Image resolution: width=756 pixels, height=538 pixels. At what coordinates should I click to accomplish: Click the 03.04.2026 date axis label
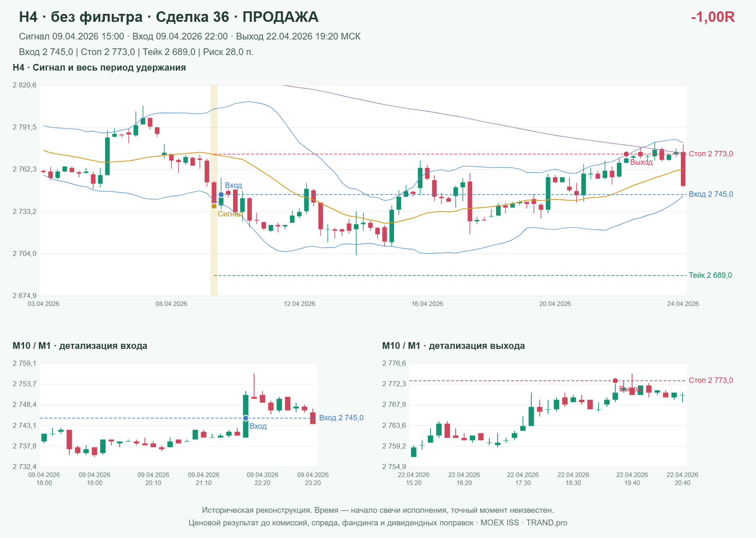(x=43, y=304)
